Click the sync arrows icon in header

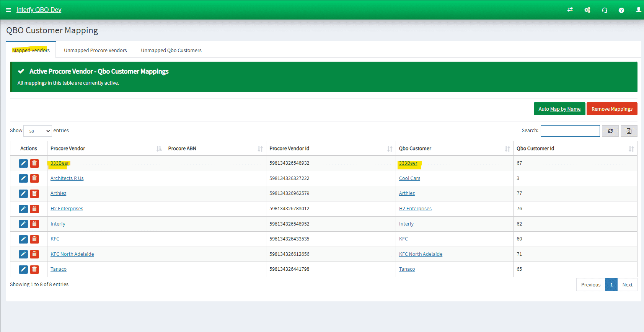[570, 10]
